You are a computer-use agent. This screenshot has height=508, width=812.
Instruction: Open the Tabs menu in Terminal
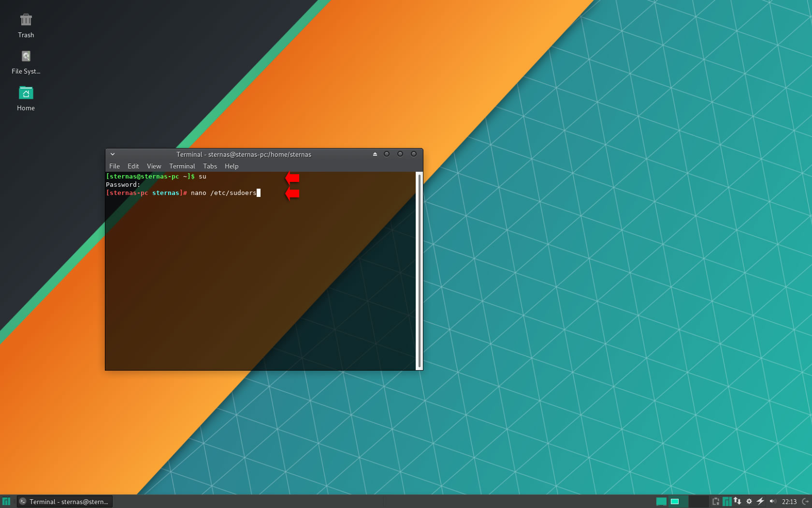tap(210, 166)
